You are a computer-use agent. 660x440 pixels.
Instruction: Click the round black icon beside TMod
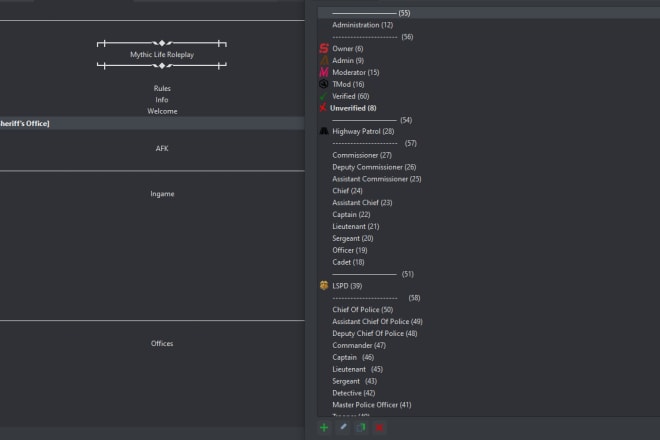(324, 84)
